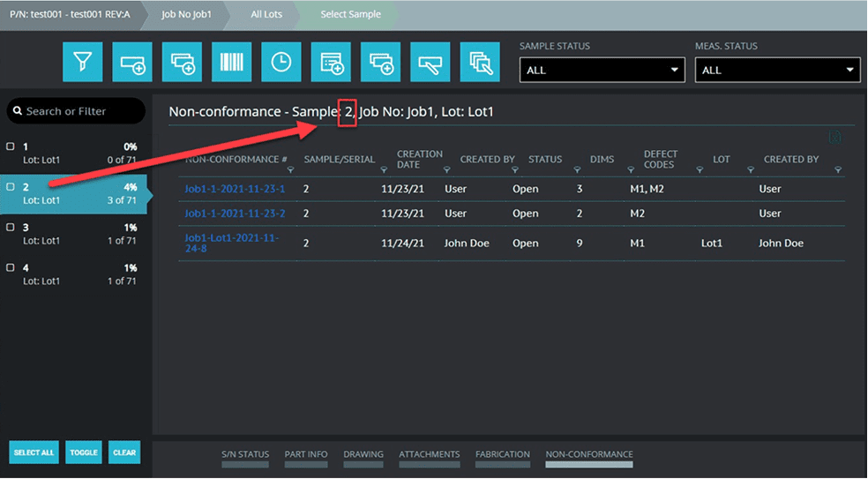The height and width of the screenshot is (479, 868).
Task: Open the ATTACHMENTS tab
Action: coord(430,458)
